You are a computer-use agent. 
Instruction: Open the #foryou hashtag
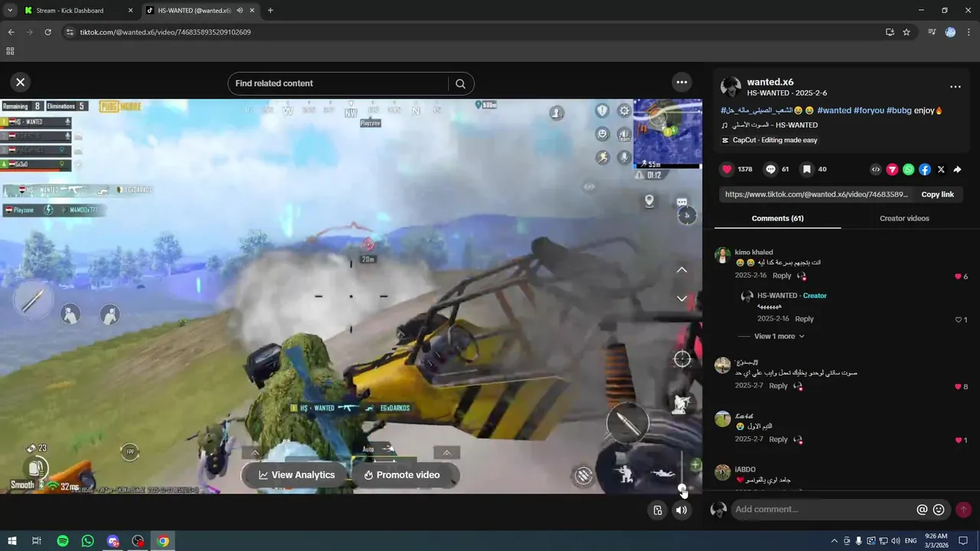(868, 110)
